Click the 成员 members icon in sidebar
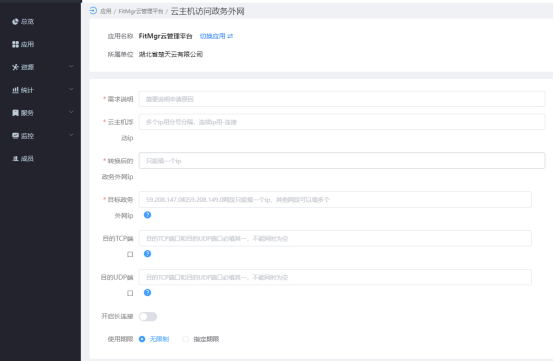Image resolution: width=554 pixels, height=361 pixels. pyautogui.click(x=15, y=159)
